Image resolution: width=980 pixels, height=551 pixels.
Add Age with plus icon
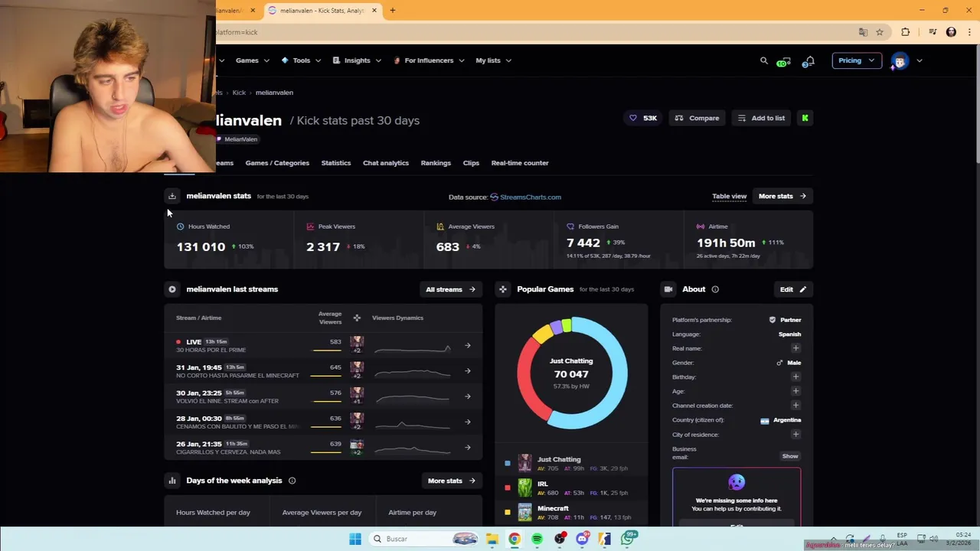(x=795, y=391)
